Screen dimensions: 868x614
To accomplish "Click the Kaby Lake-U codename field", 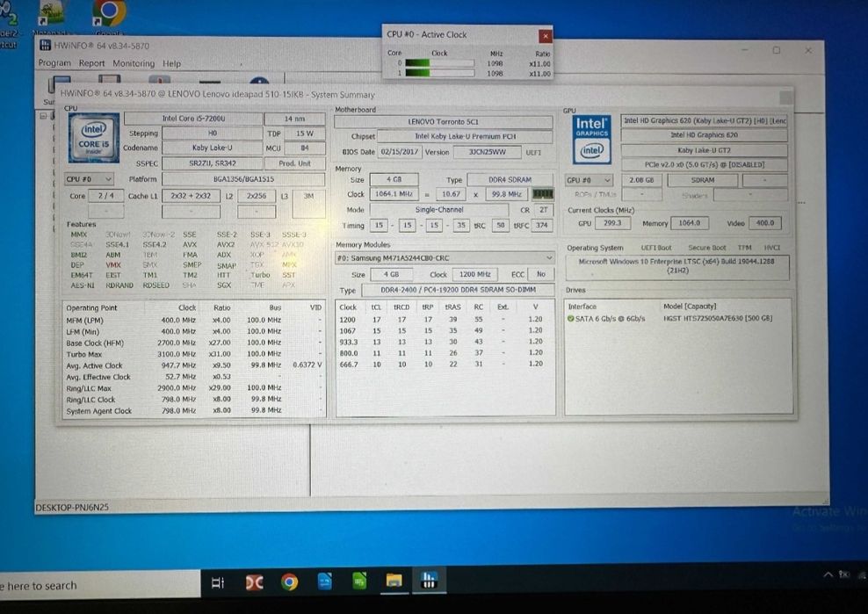I will [212, 148].
